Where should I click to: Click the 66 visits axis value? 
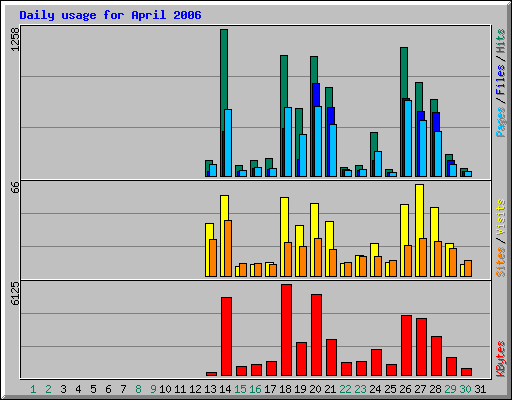15,187
